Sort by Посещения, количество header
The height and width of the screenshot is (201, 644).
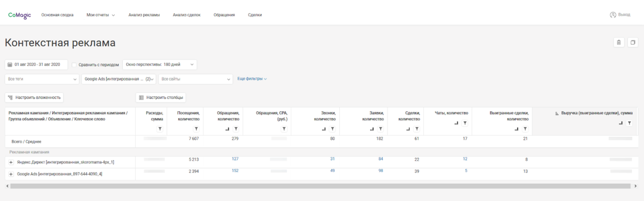tap(188, 116)
